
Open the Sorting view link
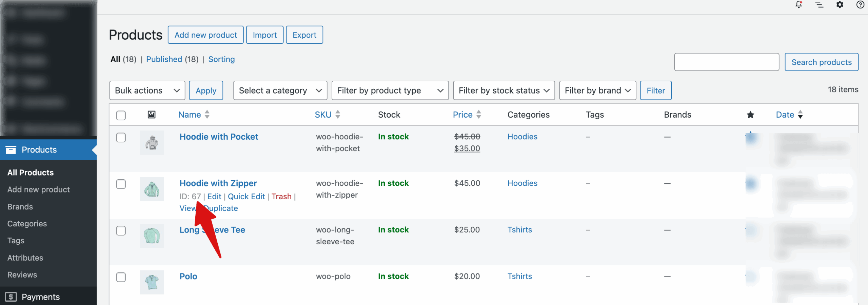tap(221, 59)
